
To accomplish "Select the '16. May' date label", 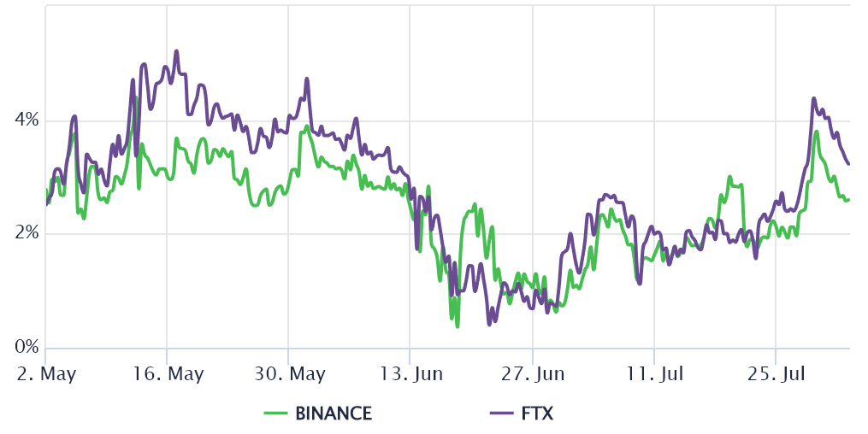I will tap(168, 373).
